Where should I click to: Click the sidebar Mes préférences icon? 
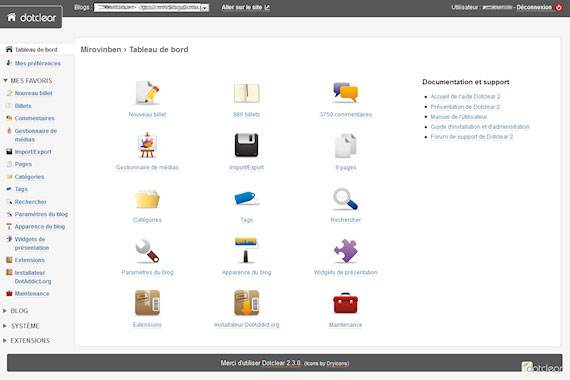click(9, 63)
